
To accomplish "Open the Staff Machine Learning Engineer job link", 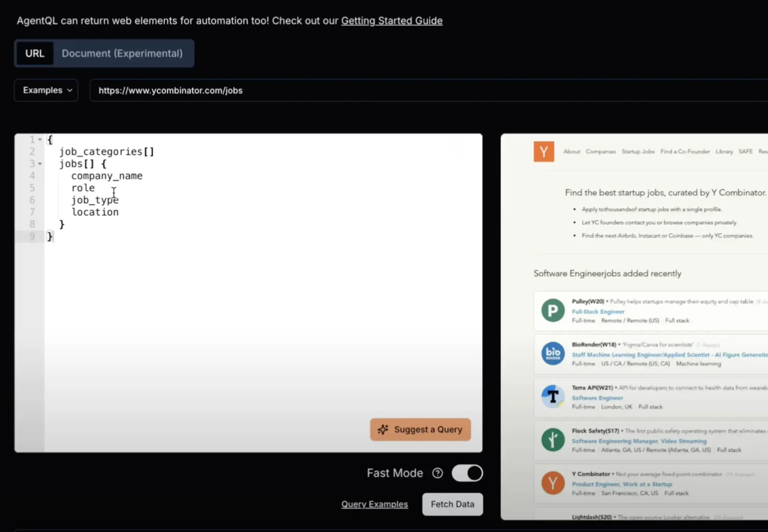I will 670,355.
